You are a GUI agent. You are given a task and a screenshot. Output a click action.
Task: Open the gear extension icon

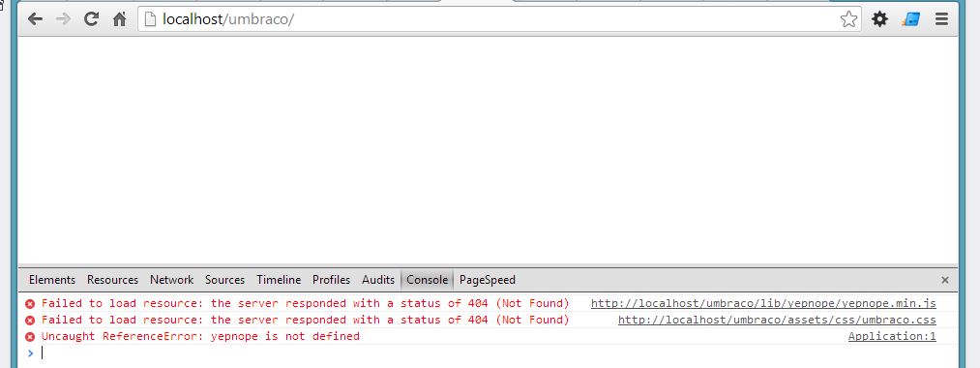pos(879,19)
